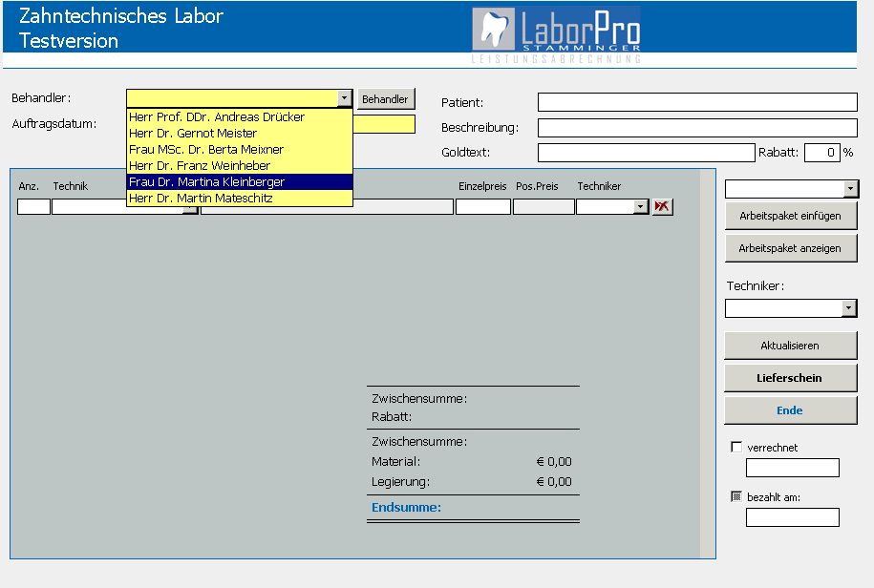Expand the Techniker dropdown in right panel
The image size is (874, 588).
[x=849, y=308]
